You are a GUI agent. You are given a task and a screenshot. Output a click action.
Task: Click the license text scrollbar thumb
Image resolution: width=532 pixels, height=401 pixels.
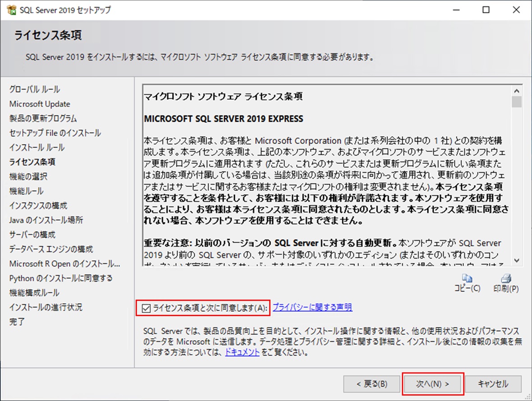516,102
